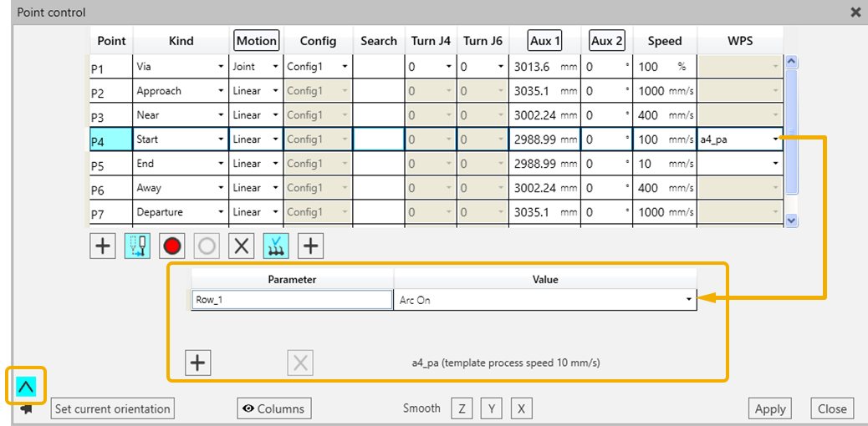Collapse the panel with cyan chevron
This screenshot has width=868, height=426.
(x=26, y=386)
